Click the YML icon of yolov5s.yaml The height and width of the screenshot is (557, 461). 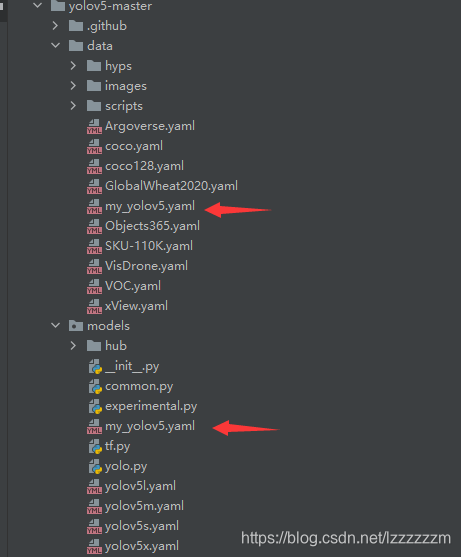tap(94, 526)
